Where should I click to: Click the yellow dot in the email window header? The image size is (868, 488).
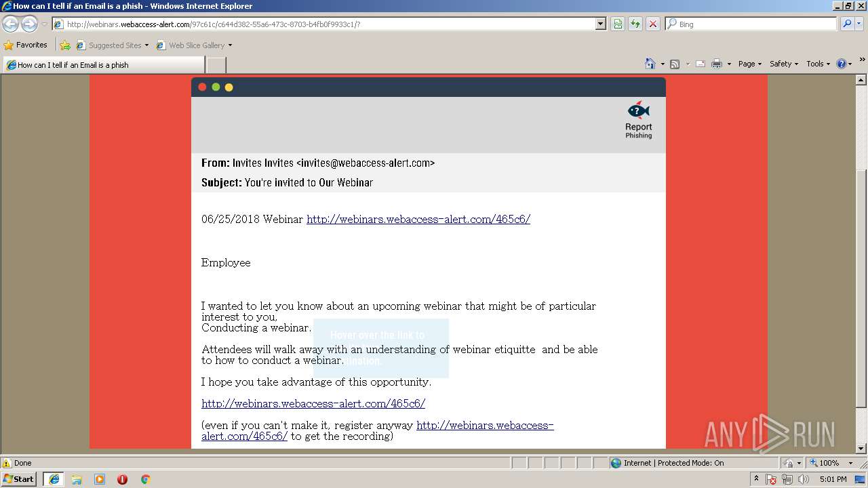[x=229, y=87]
